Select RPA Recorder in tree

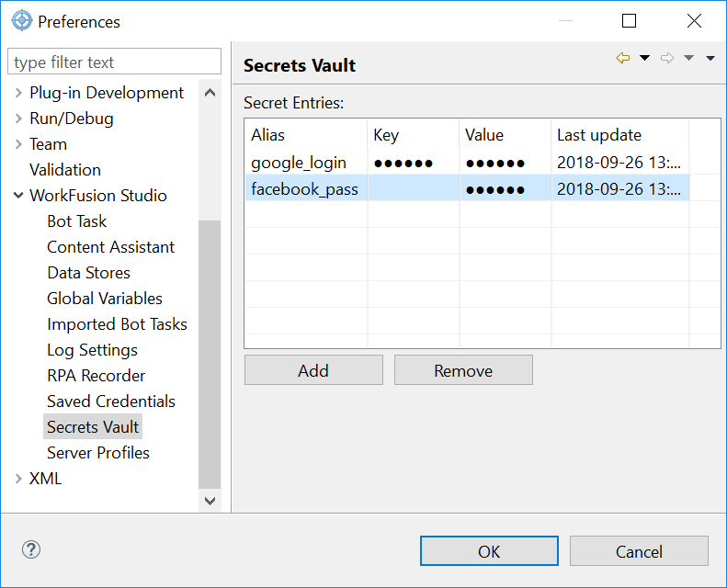tap(96, 376)
